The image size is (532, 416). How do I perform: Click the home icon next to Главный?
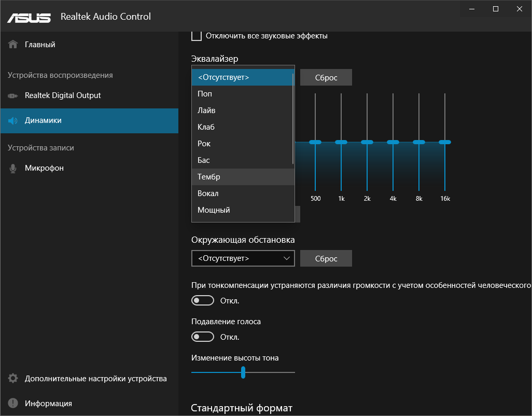(x=12, y=44)
